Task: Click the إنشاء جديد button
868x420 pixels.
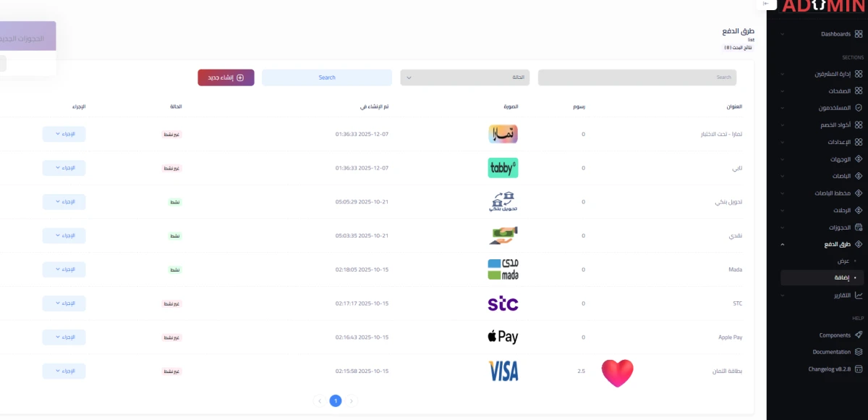Action: 226,77
